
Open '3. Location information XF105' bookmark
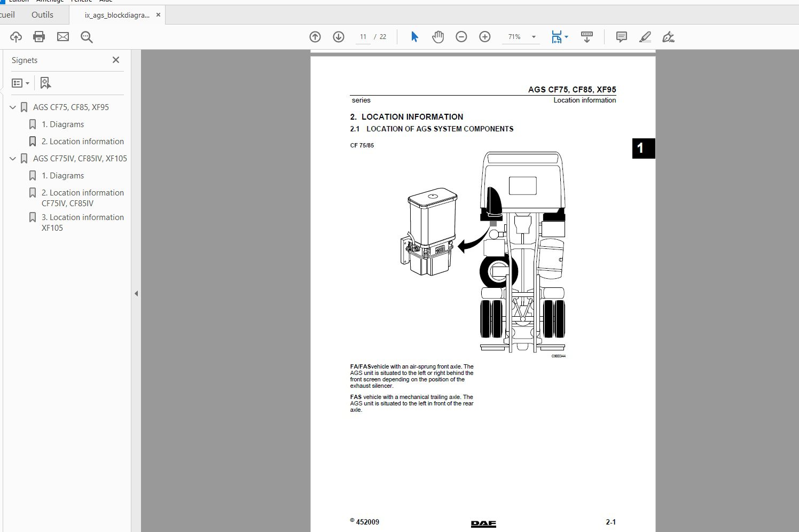(83, 222)
